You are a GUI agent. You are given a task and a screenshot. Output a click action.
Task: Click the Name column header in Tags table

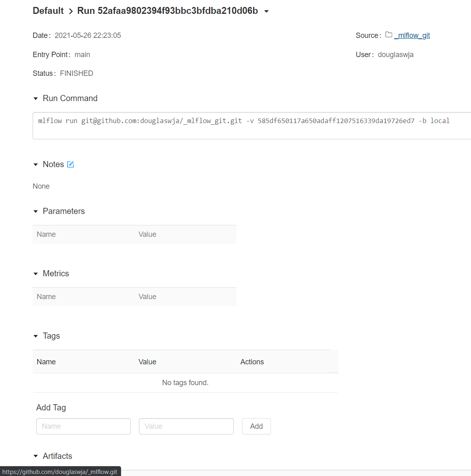click(x=46, y=361)
